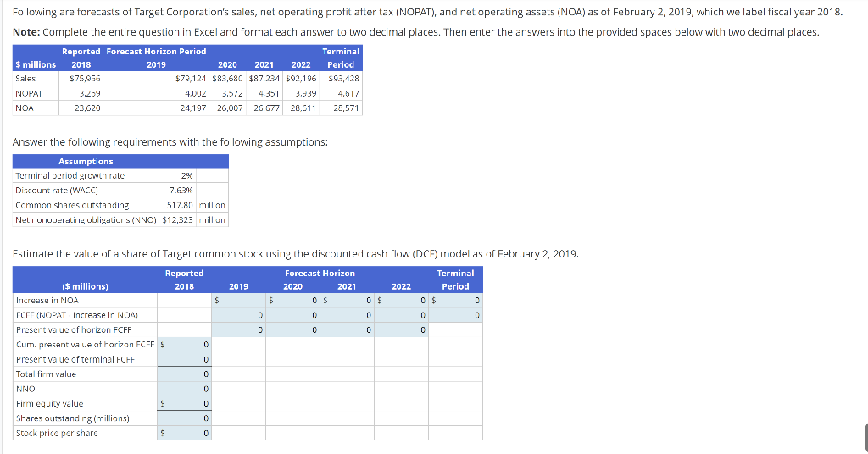Click NOA value 26,677
The image size is (868, 454).
[x=266, y=108]
